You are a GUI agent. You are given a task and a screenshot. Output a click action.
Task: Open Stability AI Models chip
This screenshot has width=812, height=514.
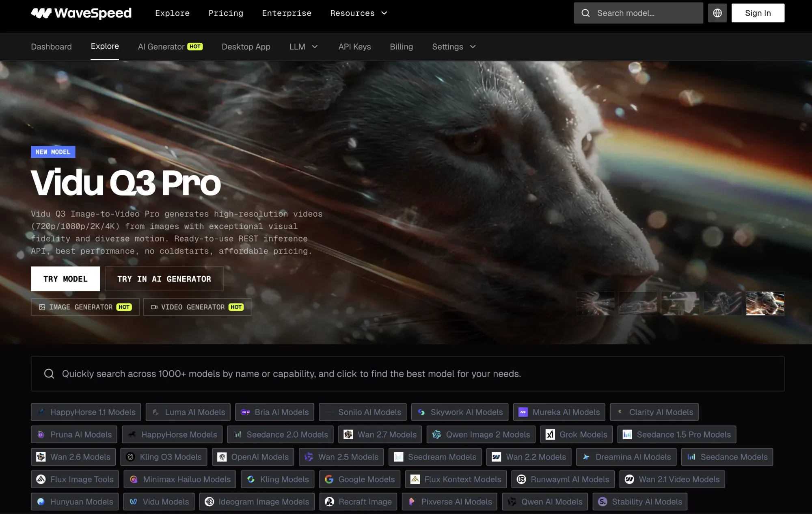pyautogui.click(x=640, y=502)
